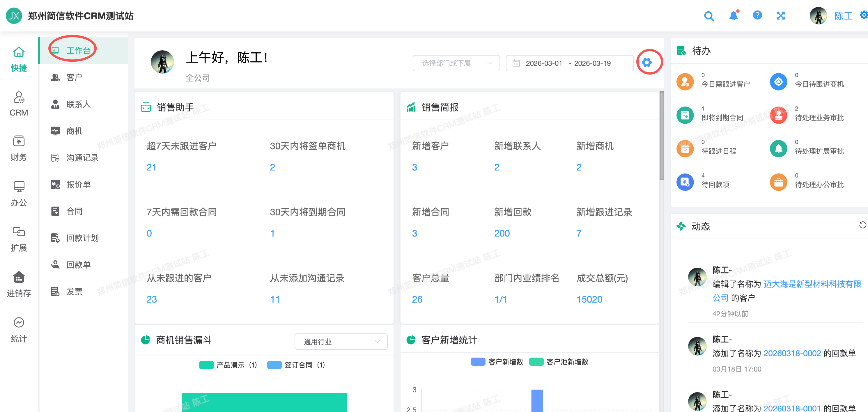Viewport: 868px width, 412px height.
Task: Click 即将到期合同 green icon
Action: pos(685,115)
